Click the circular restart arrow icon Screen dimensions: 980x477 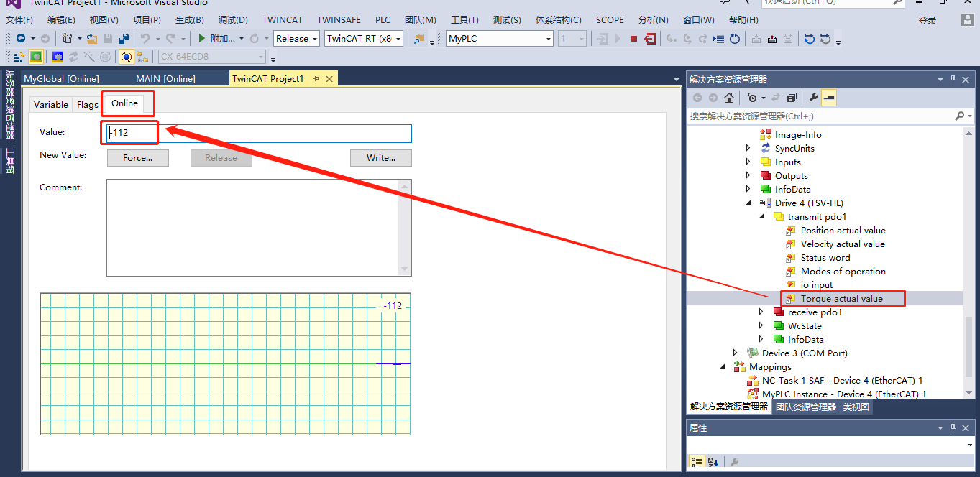(x=734, y=39)
